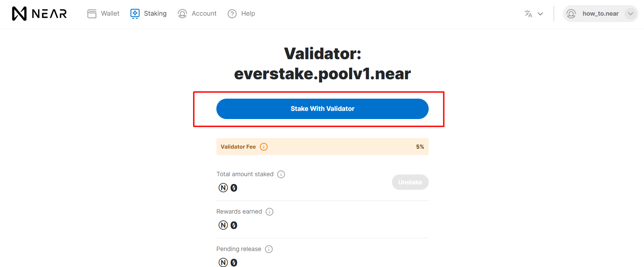Select the Staking icon in the navigation

(135, 14)
